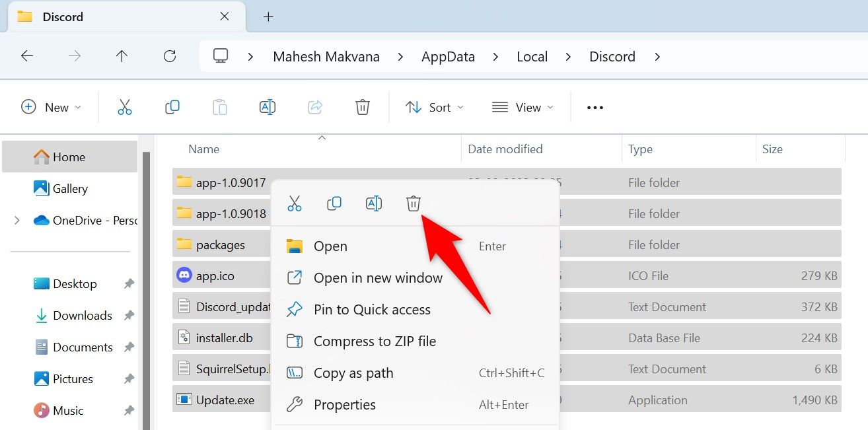
Task: Choose Pin to Quick access
Action: [x=372, y=309]
